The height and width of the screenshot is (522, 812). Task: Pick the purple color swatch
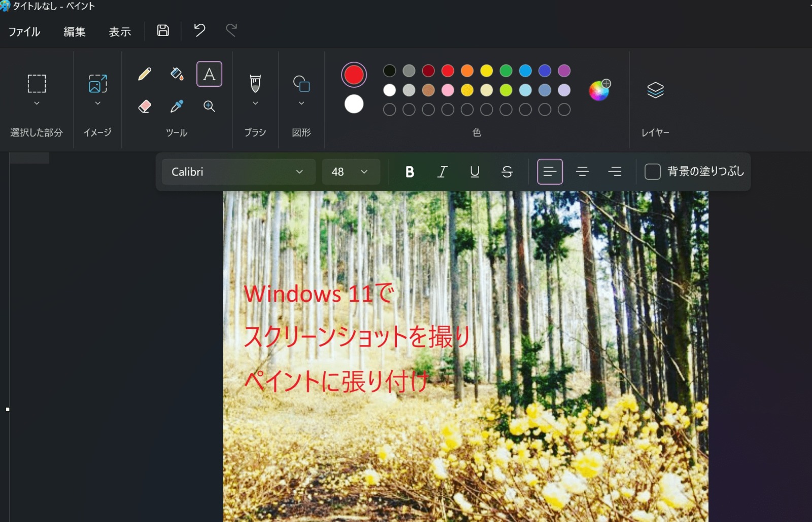coord(564,71)
